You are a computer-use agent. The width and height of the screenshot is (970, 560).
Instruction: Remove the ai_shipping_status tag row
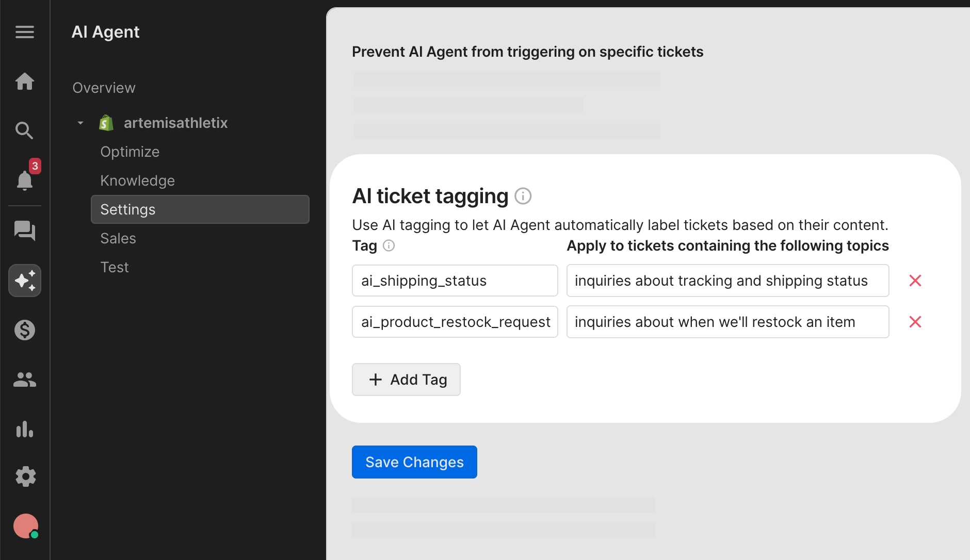coord(916,280)
